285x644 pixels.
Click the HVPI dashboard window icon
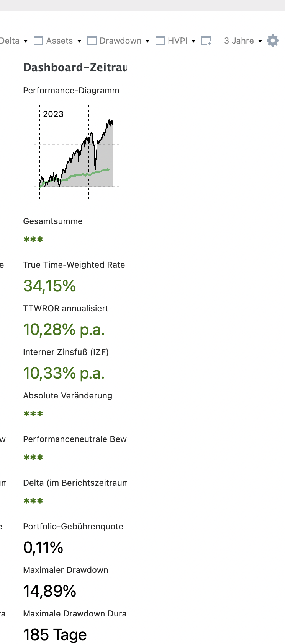(160, 41)
